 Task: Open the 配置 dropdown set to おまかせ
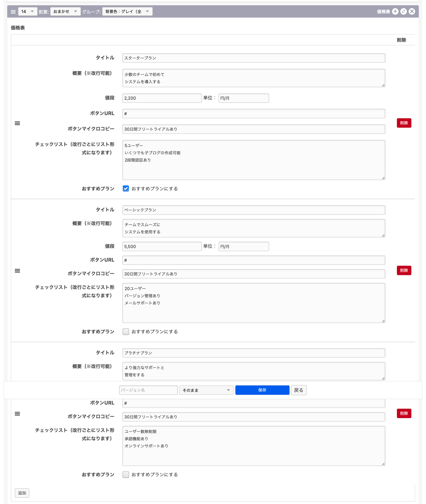(x=65, y=11)
